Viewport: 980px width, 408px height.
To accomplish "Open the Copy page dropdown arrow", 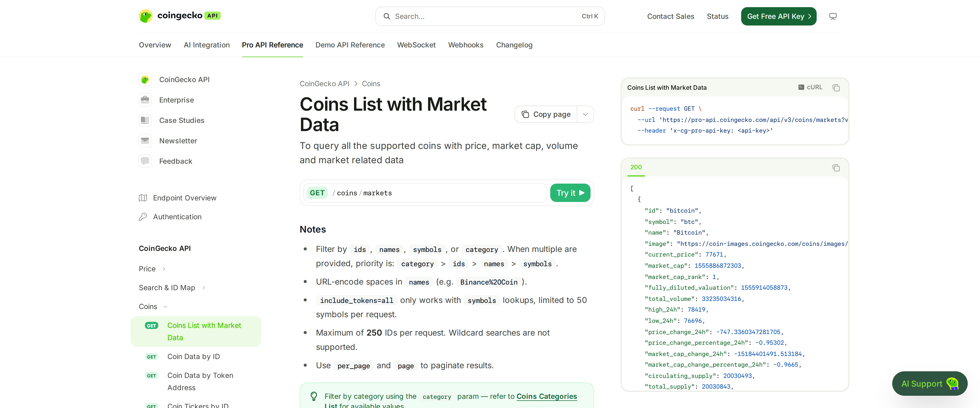I will [x=585, y=114].
